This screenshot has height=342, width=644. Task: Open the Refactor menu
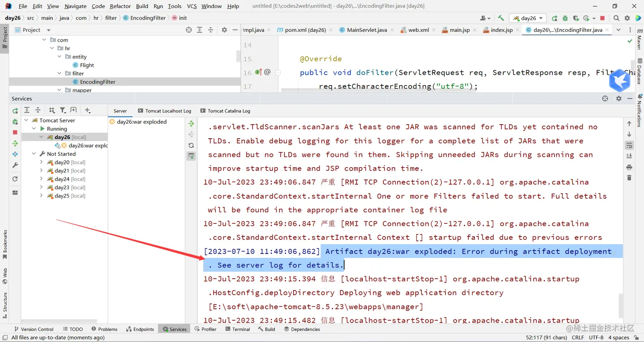(120, 6)
